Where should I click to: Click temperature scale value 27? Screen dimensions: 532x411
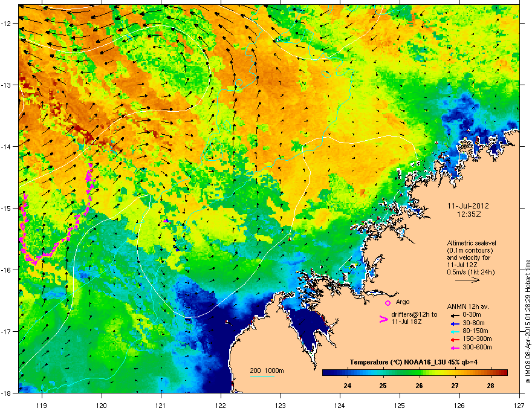455,386
